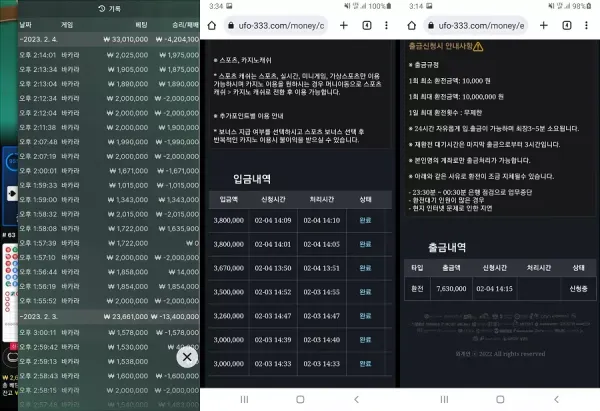600x411 pixels.
Task: Tap Android home button in middle phone
Action: tap(300, 400)
